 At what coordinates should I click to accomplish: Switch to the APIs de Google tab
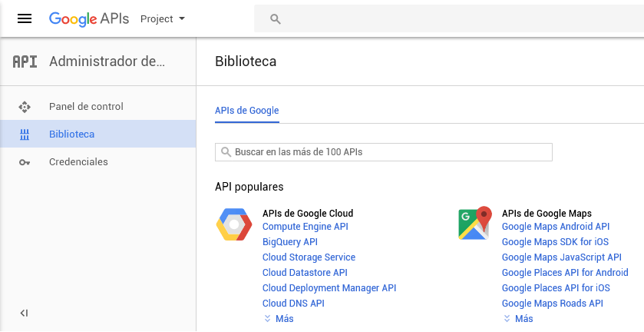247,111
